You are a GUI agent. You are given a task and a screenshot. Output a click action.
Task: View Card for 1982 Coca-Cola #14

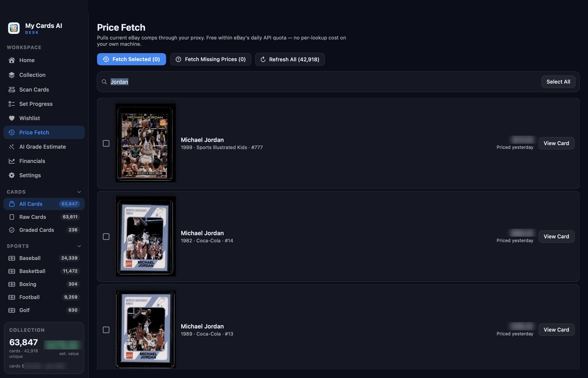(x=556, y=237)
